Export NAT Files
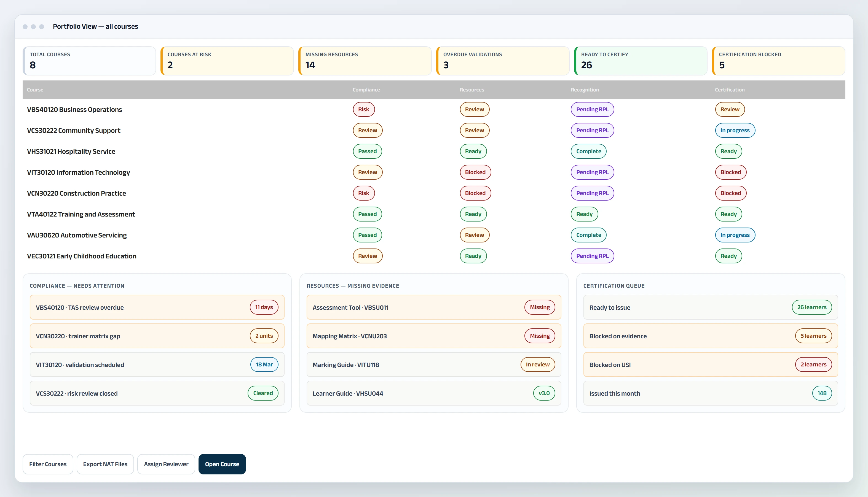The height and width of the screenshot is (497, 868). point(105,464)
